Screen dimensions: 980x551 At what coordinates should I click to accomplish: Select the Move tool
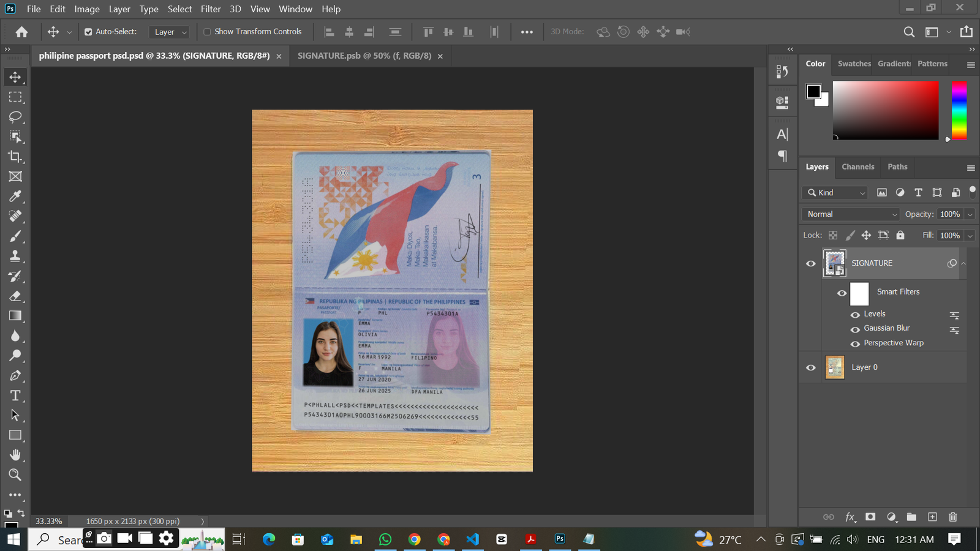click(15, 77)
